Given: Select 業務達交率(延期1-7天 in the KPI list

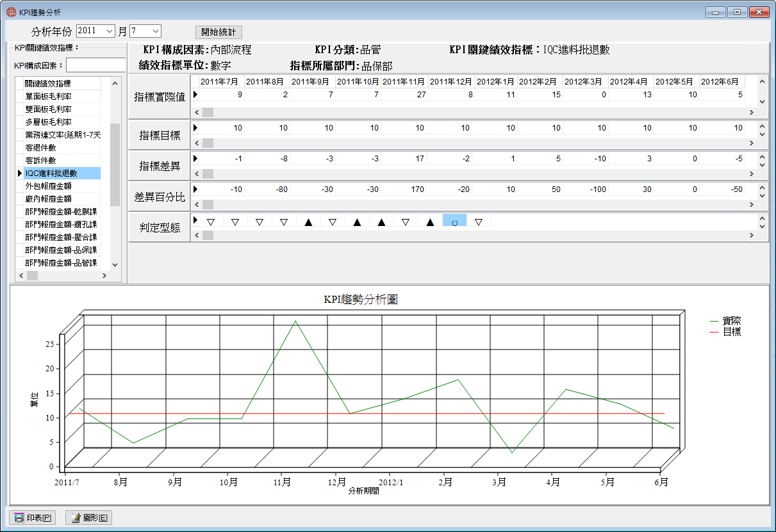Looking at the screenshot, I should pyautogui.click(x=62, y=134).
